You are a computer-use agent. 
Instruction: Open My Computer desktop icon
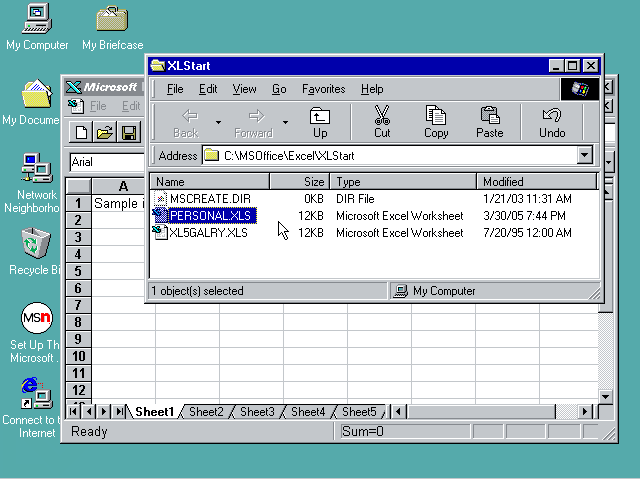point(37,18)
